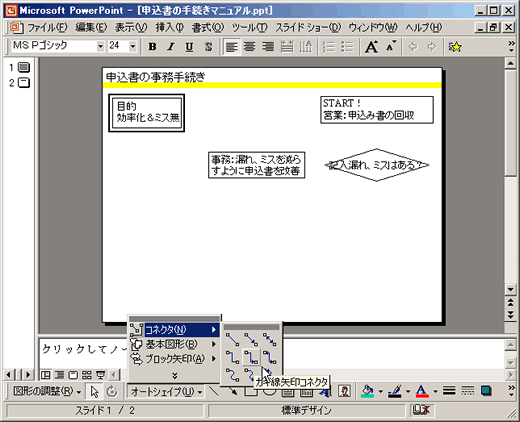Open font name dropdown MS Pゴシック
Screen dimensions: 520x422
tap(100, 46)
